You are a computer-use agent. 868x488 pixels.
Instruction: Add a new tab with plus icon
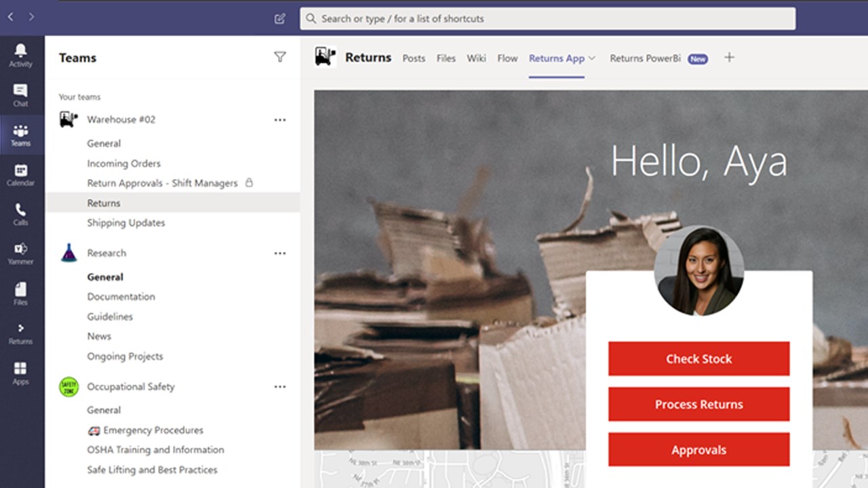pos(729,58)
